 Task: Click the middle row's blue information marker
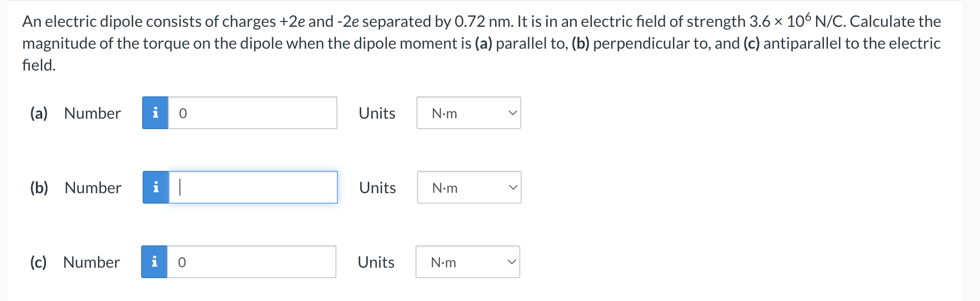pyautogui.click(x=156, y=188)
